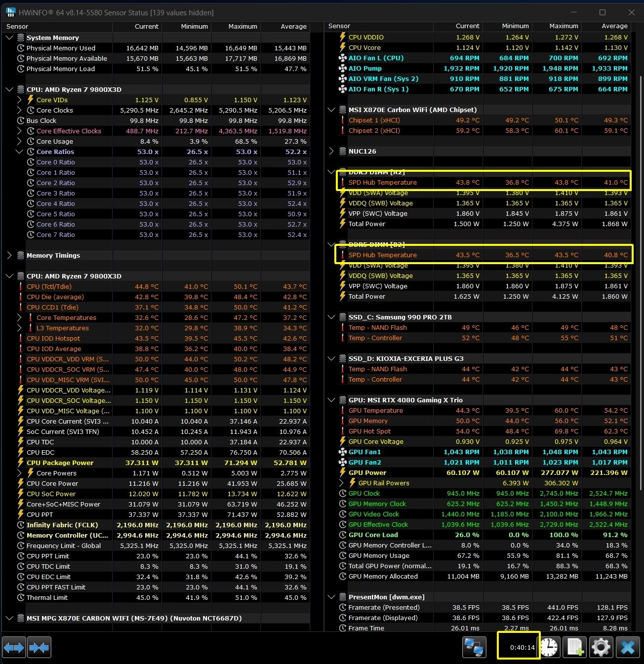Click the right panel Average column header

(606, 26)
